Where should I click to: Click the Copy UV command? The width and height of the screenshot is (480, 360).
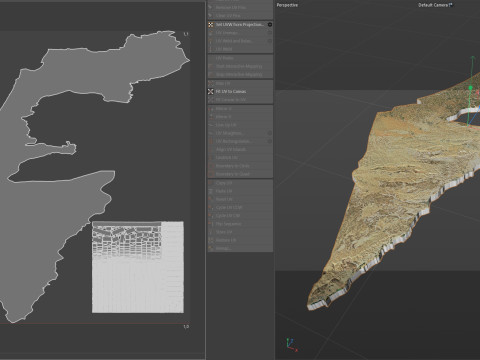(x=240, y=183)
